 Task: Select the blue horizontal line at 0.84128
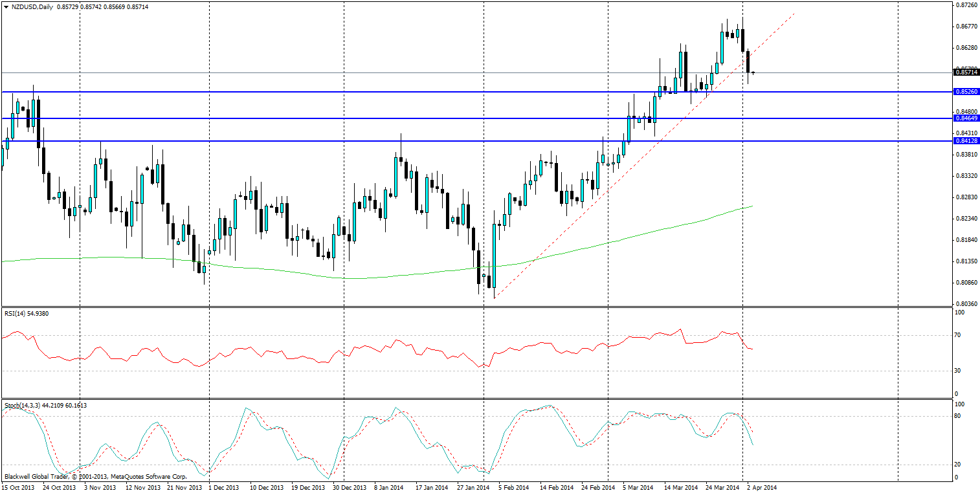coord(476,140)
